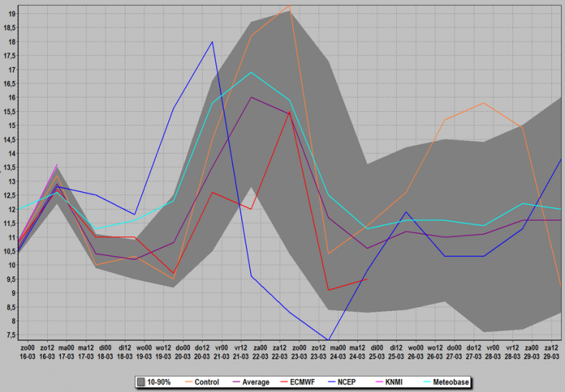Click y-axis value 12
The image size is (565, 392).
[x=12, y=209]
